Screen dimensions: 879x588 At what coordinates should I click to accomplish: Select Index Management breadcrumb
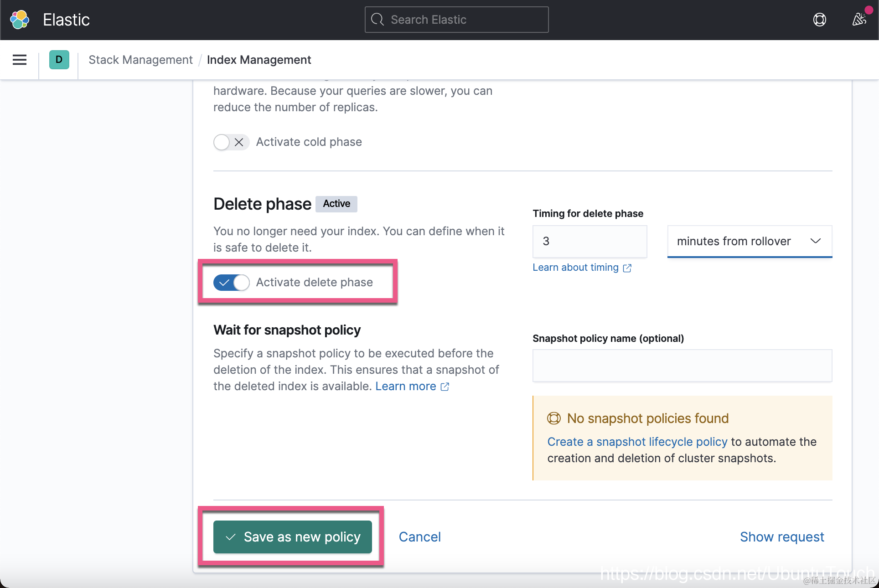click(259, 60)
